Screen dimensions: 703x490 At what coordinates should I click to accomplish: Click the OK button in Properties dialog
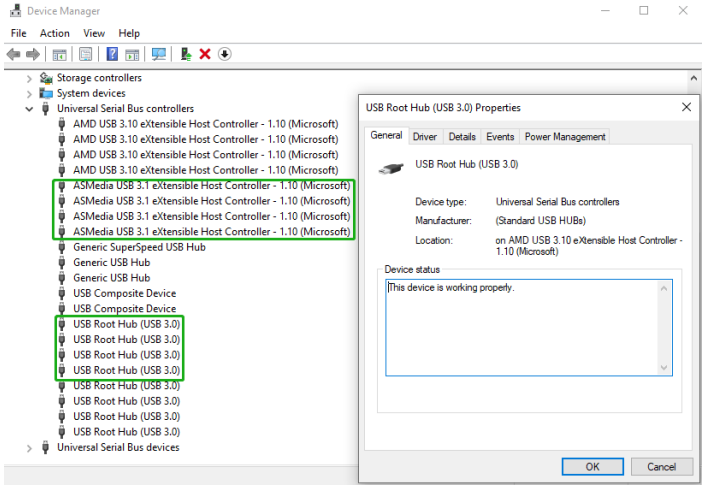point(592,466)
